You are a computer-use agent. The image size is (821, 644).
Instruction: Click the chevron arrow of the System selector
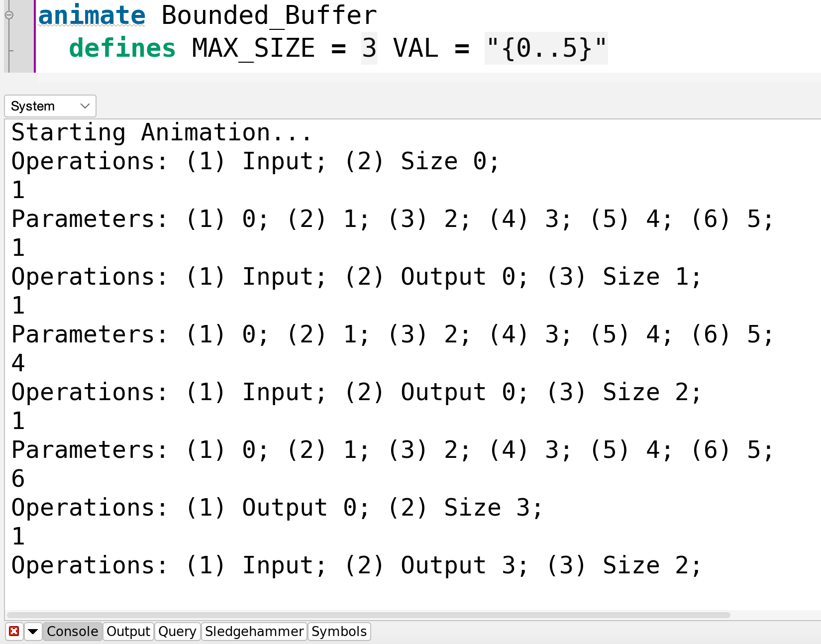click(x=85, y=106)
